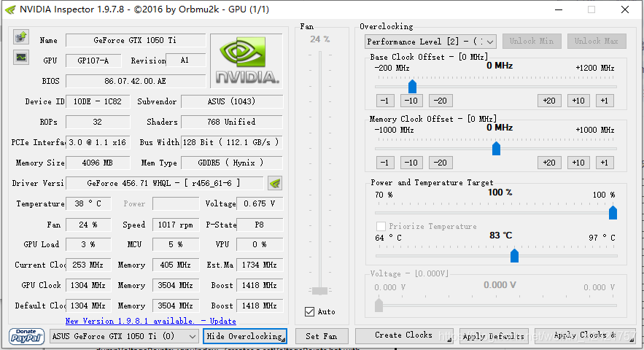Click the Create Clocks button
The width and height of the screenshot is (644, 350).
point(404,335)
